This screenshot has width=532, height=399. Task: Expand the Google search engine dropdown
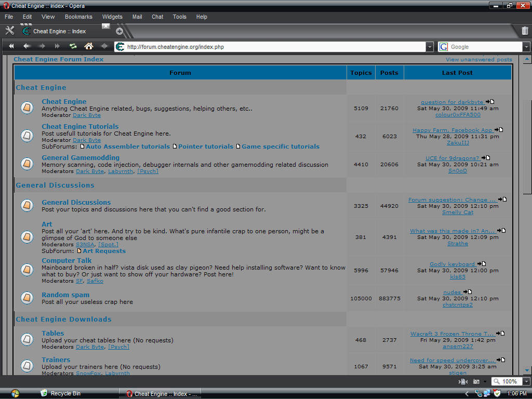point(526,47)
